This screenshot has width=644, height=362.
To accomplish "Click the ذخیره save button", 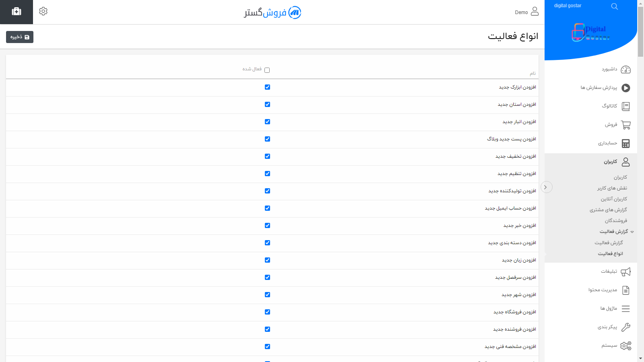I will pyautogui.click(x=19, y=37).
